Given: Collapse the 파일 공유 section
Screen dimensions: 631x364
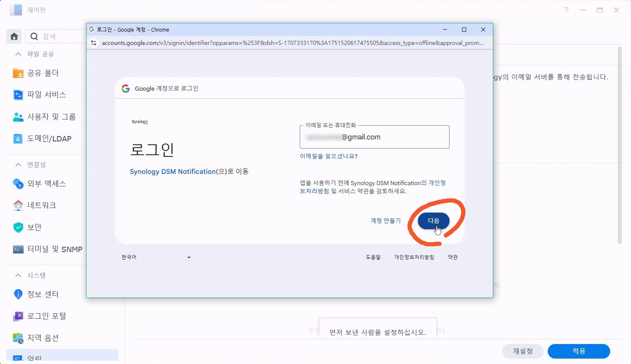Looking at the screenshot, I should pos(18,54).
